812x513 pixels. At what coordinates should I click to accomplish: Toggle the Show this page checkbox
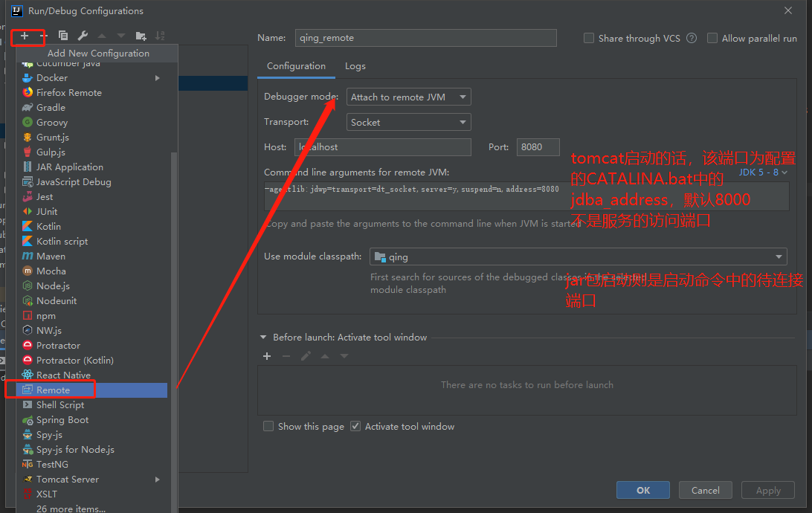[268, 427]
